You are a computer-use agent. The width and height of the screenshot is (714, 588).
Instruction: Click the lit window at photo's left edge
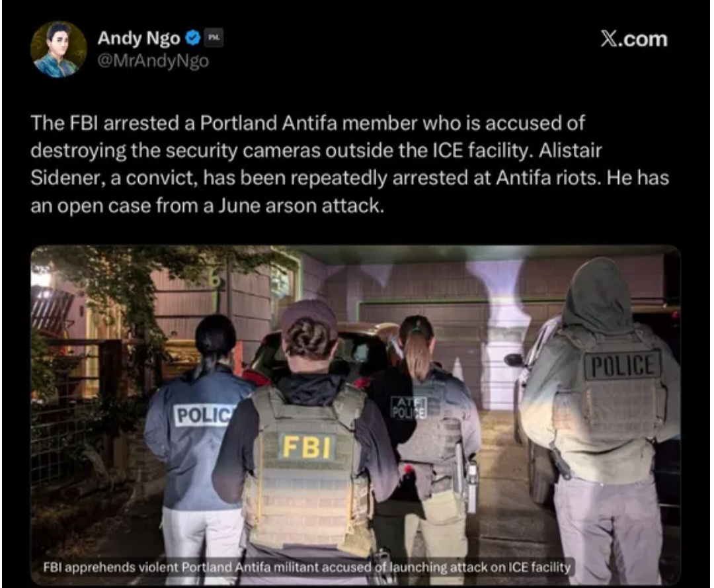tap(40, 278)
